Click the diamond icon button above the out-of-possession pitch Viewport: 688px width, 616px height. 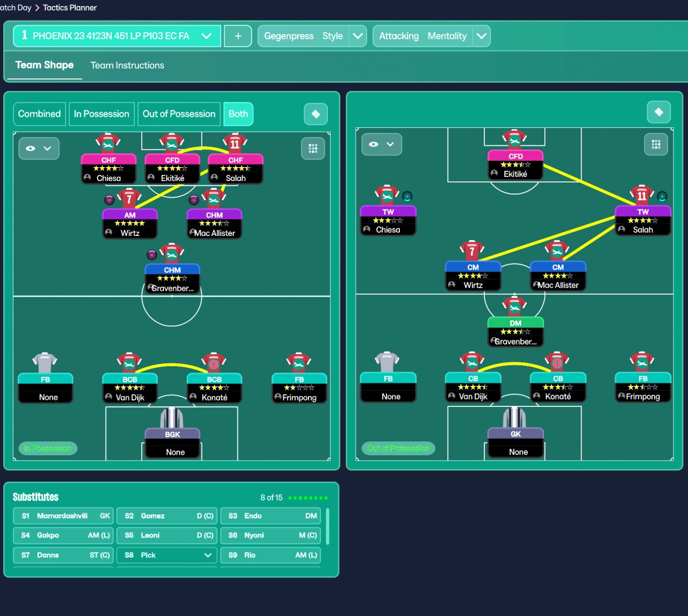[x=658, y=112]
